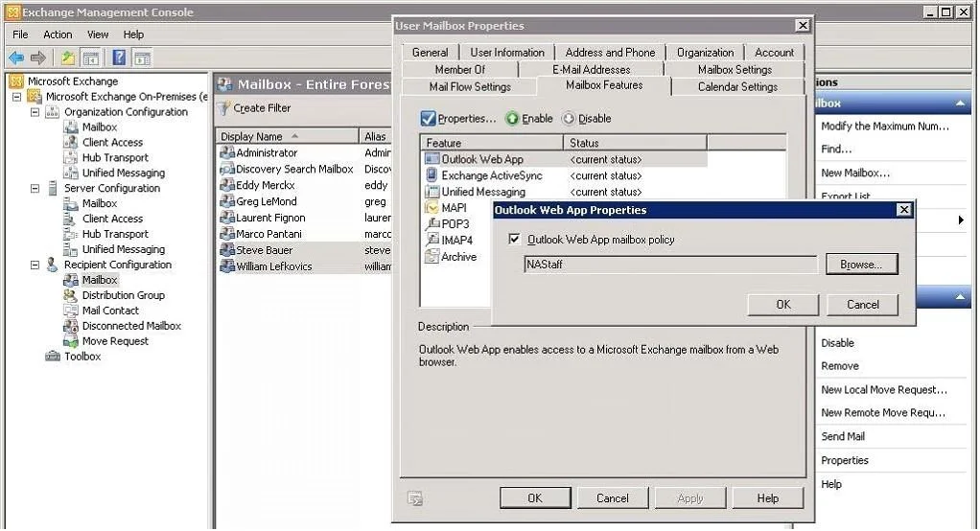
Task: Sort by the Display Name column header
Action: click(x=288, y=136)
